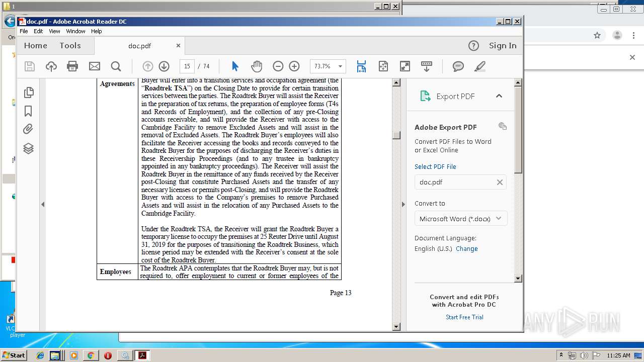Select the arrow Selection tool
Image resolution: width=644 pixels, height=362 pixels.
(x=235, y=66)
